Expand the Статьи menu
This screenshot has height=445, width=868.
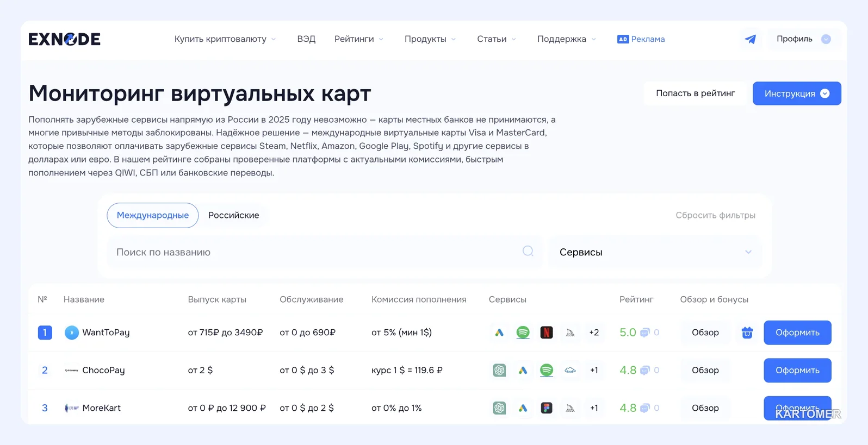click(497, 39)
